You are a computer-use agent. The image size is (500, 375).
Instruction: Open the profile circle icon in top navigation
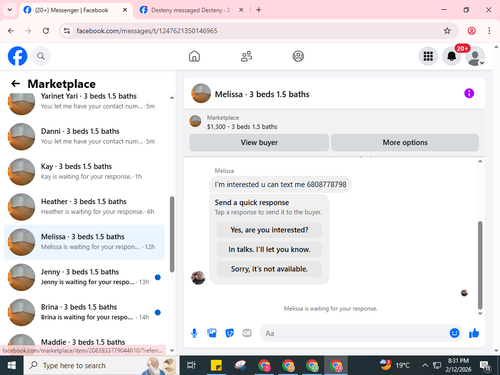tap(298, 56)
